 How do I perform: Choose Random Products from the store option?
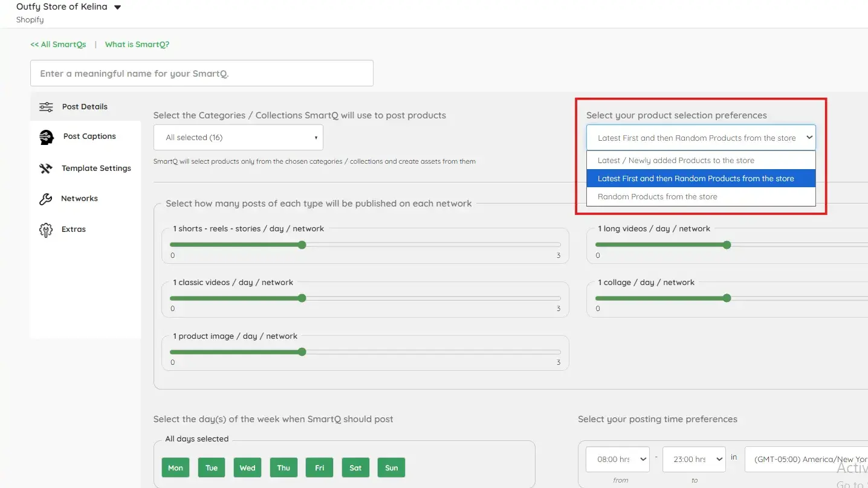click(x=701, y=197)
